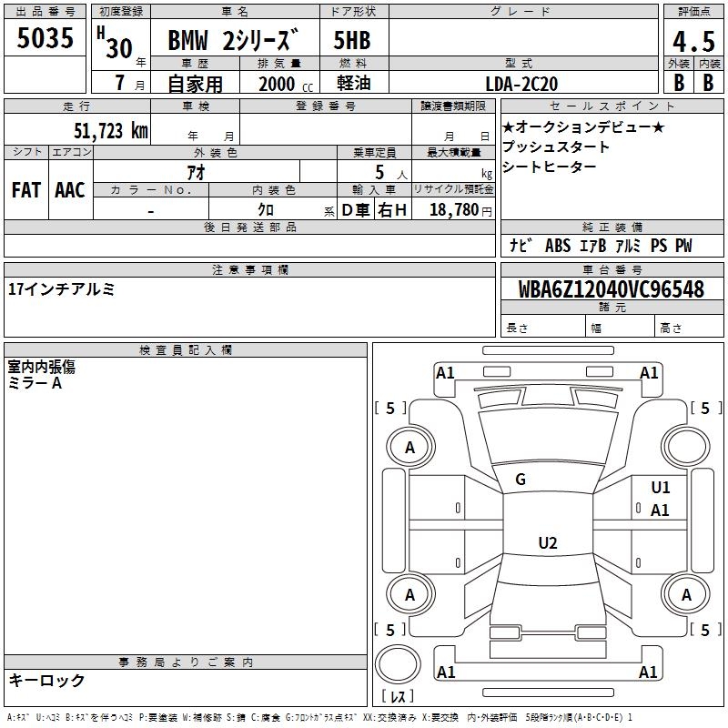
Task: Click the note 17インチアルミ
Action: (x=61, y=289)
